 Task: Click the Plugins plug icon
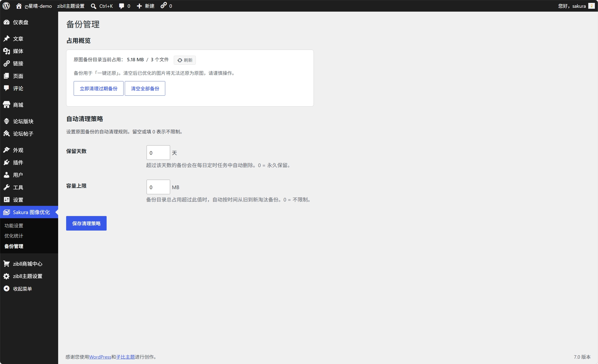[x=7, y=163]
